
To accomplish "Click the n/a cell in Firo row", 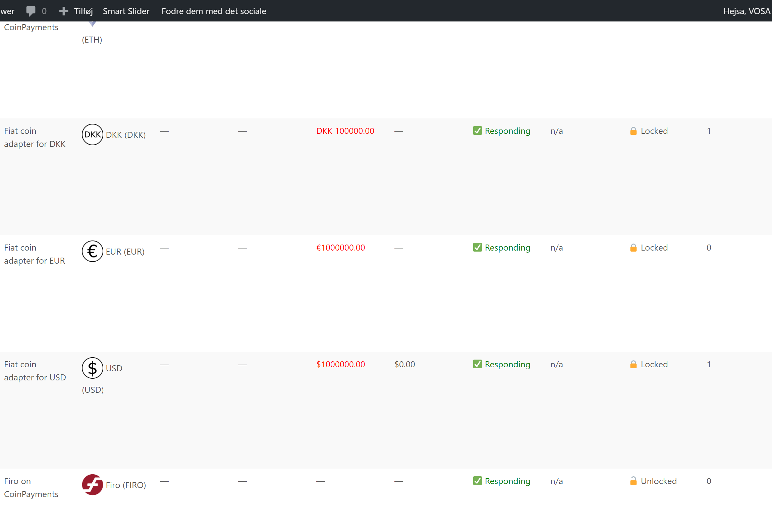I will pyautogui.click(x=557, y=481).
